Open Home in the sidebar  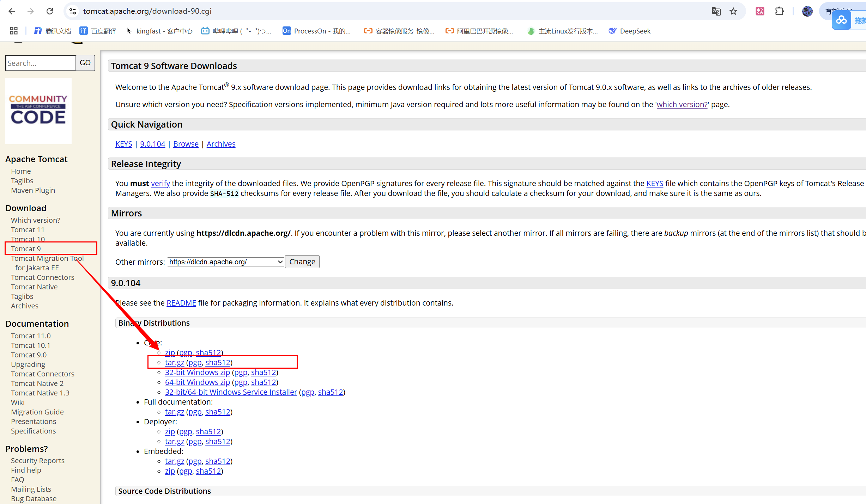[x=21, y=171]
